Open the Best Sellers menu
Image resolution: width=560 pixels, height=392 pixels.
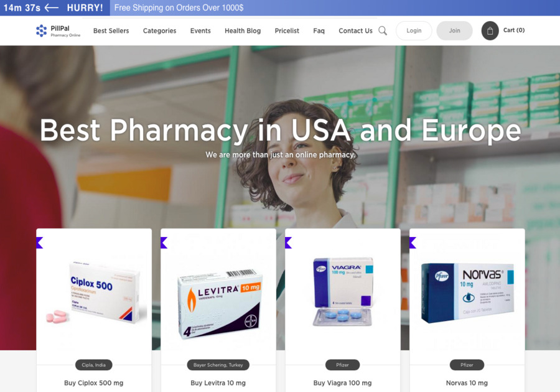tap(111, 30)
